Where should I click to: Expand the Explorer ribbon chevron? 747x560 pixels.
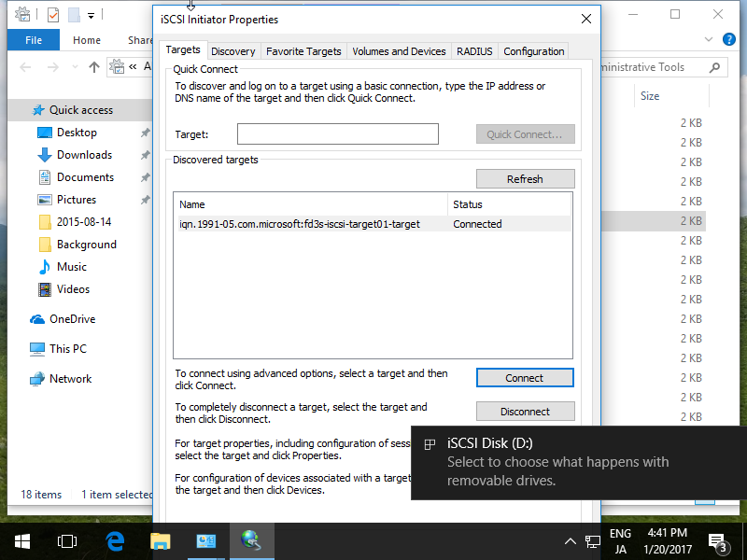709,39
